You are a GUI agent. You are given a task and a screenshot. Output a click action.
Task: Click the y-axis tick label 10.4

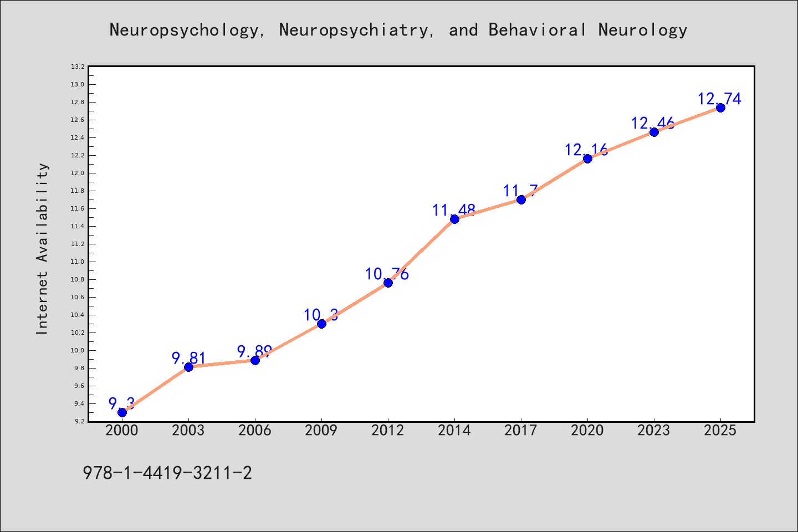click(x=78, y=315)
